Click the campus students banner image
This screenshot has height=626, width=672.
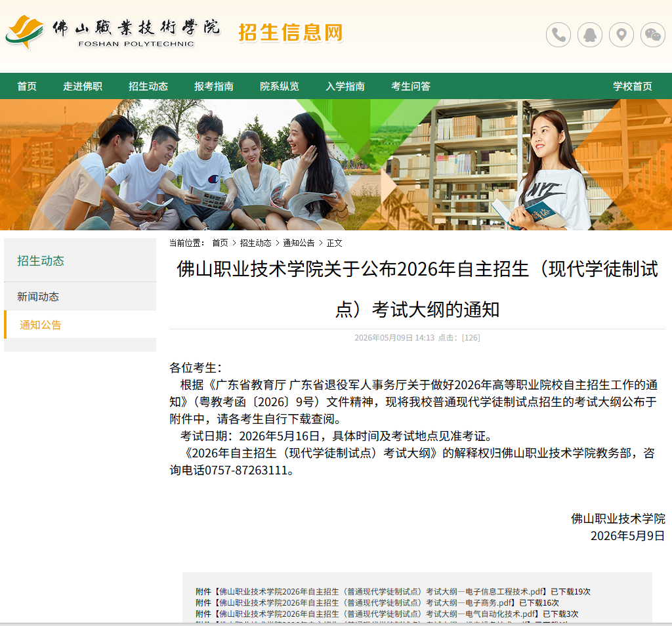336,165
